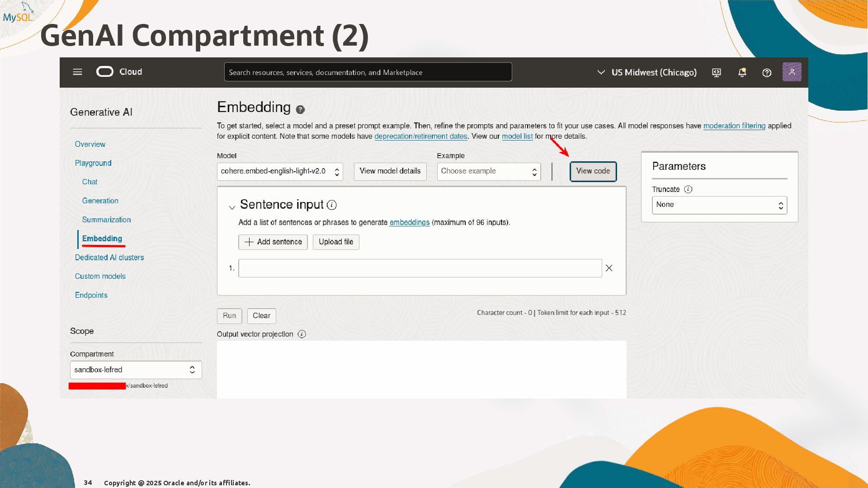
Task: Click the help question mark icon
Action: click(x=767, y=72)
